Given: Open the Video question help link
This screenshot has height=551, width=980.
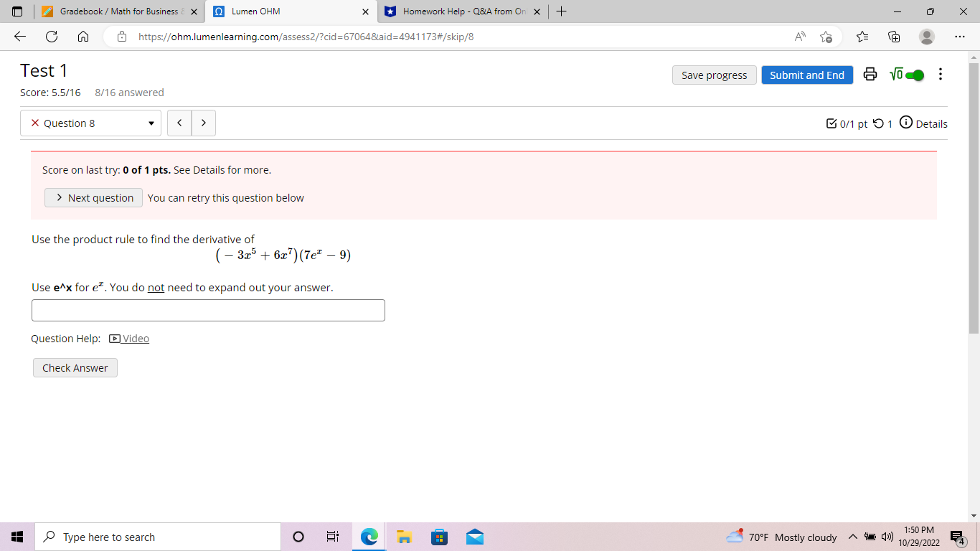Looking at the screenshot, I should pos(130,338).
